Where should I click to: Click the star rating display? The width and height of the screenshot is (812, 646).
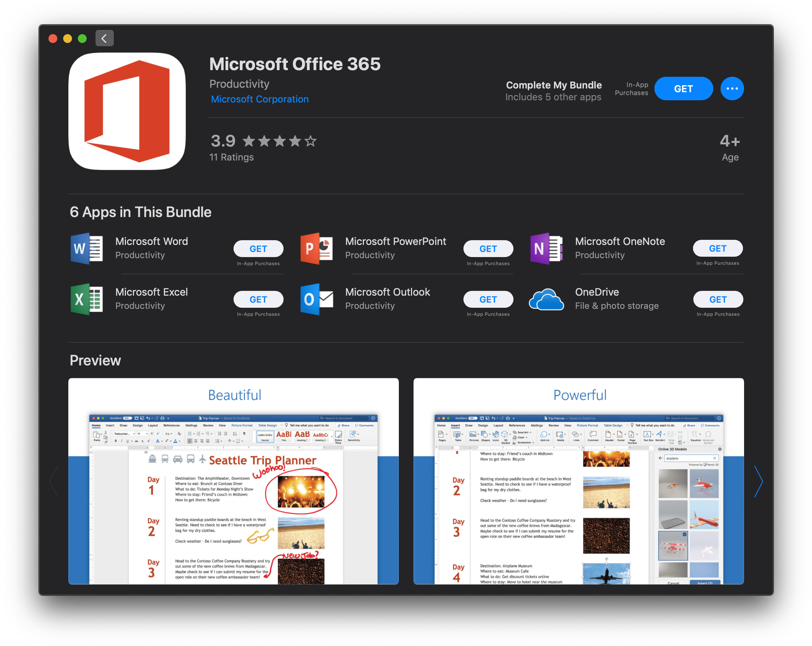pos(279,141)
